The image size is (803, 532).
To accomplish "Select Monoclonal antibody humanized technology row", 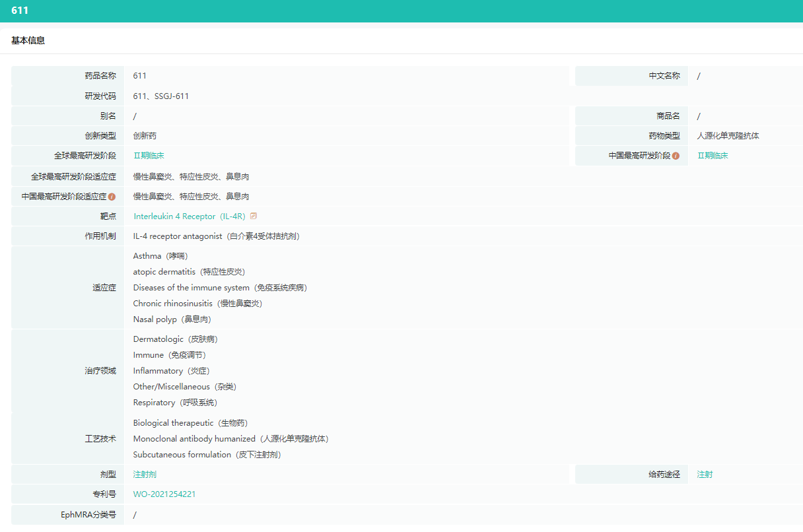I will pos(231,439).
